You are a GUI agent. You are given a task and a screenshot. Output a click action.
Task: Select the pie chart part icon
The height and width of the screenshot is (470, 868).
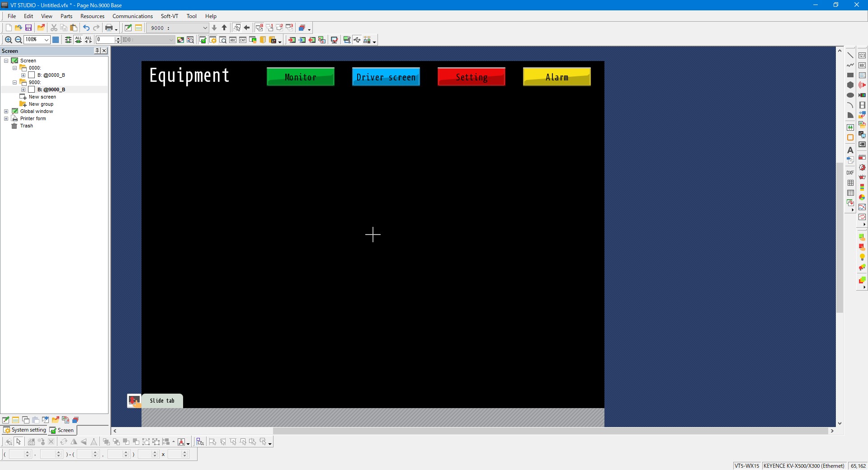click(x=862, y=197)
